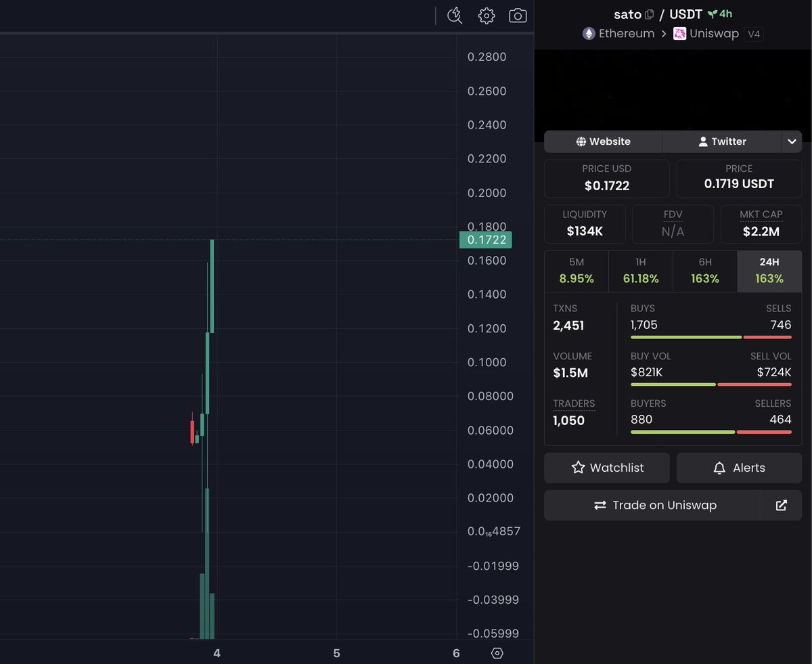Click the buys versus sells ratio bar
812x664 pixels.
tap(711, 337)
